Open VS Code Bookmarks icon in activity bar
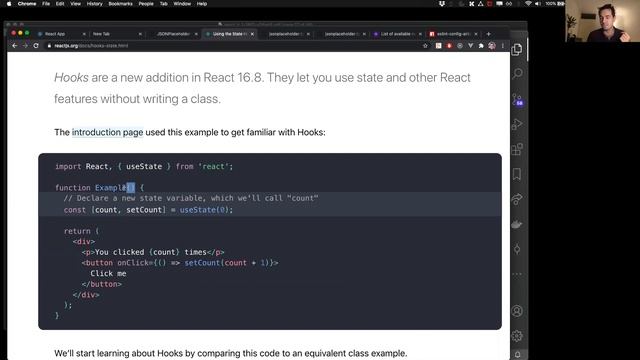This screenshot has width=640, height=360. coord(517,174)
